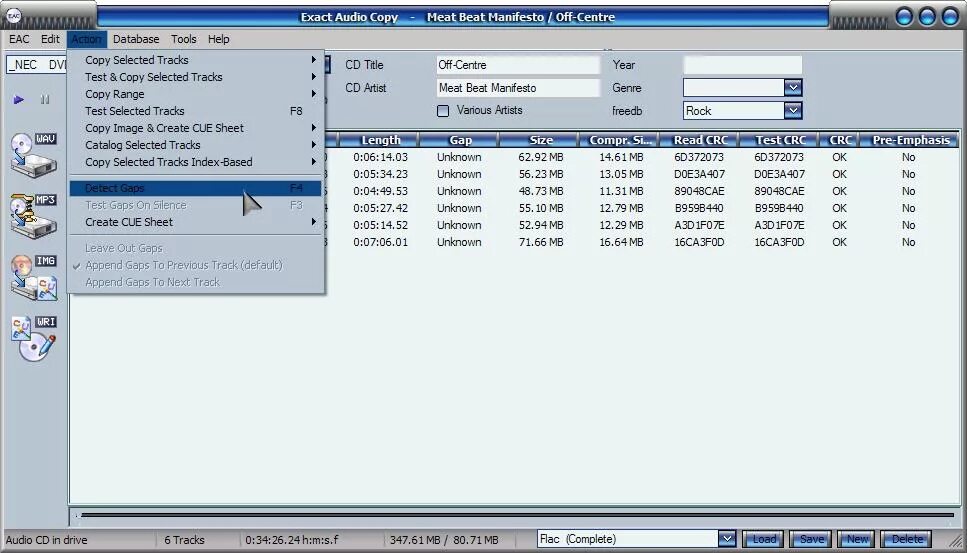The image size is (967, 553).
Task: Click the 6 Tracks status bar entry
Action: click(x=184, y=540)
